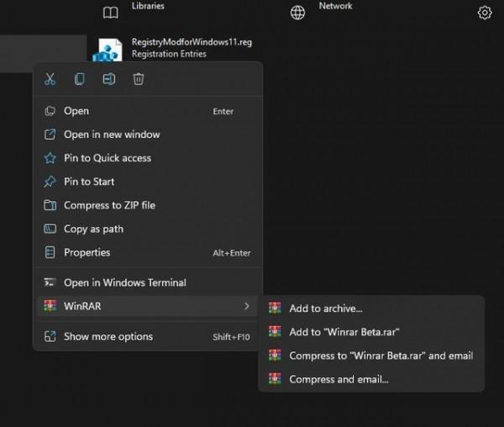504x427 pixels.
Task: Choose Pin to Start
Action: [148, 182]
